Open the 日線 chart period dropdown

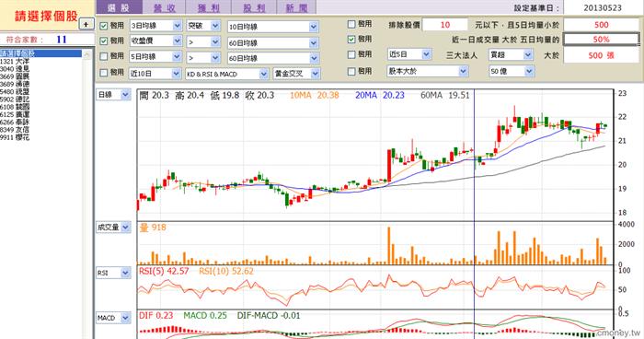point(113,95)
